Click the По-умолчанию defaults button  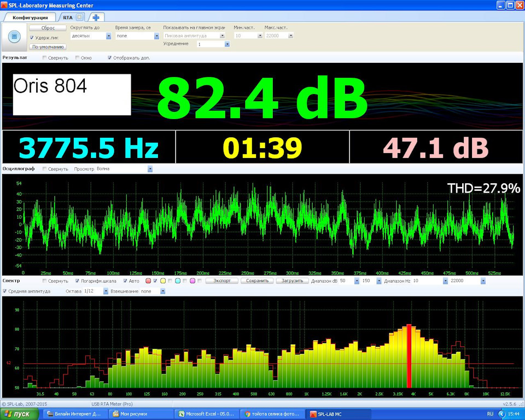48,47
